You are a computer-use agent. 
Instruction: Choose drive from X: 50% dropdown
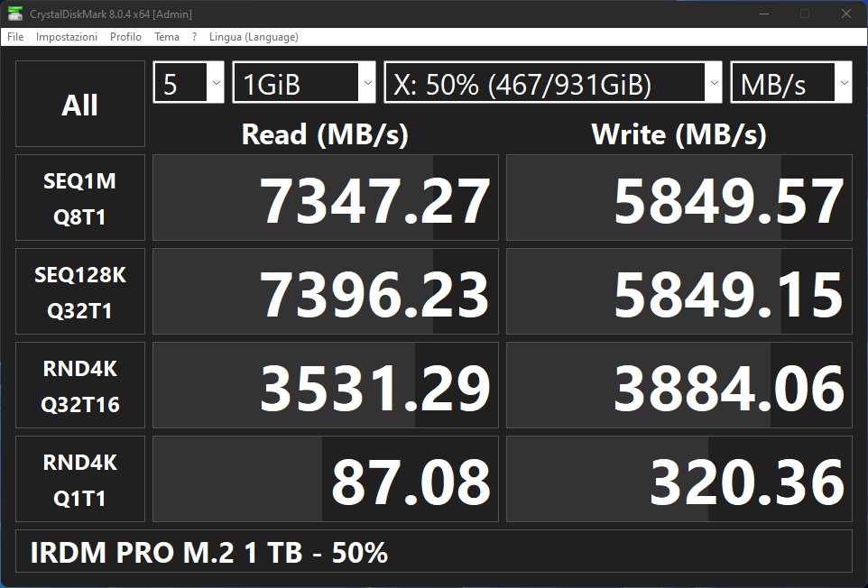[553, 83]
